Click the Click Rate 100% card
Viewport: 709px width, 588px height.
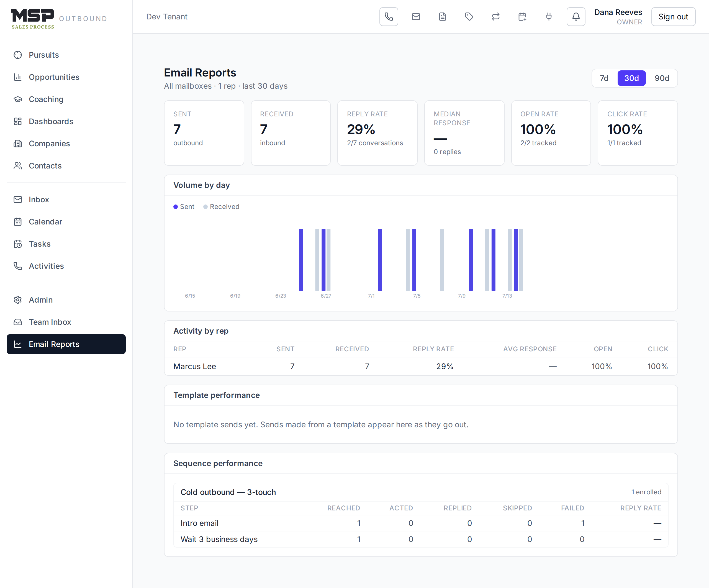pos(638,133)
